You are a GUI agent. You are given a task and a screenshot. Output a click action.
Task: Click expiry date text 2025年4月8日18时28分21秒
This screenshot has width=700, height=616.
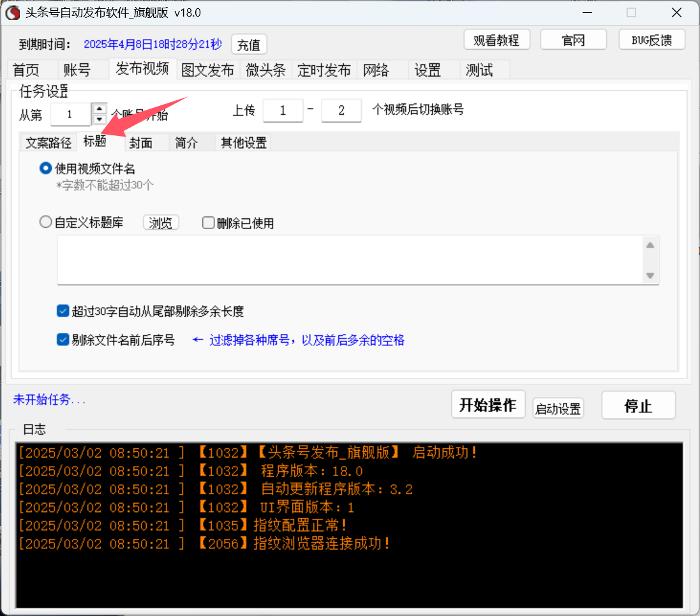(x=153, y=44)
